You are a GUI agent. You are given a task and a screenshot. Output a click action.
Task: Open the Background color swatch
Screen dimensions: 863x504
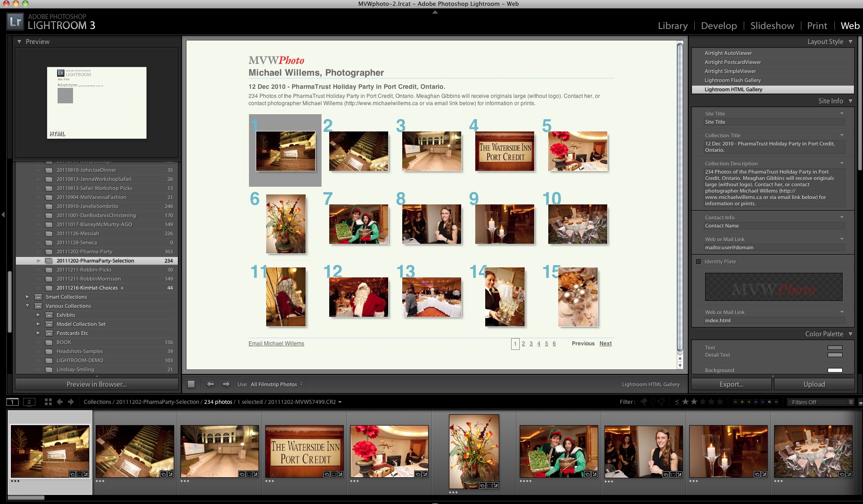(835, 370)
